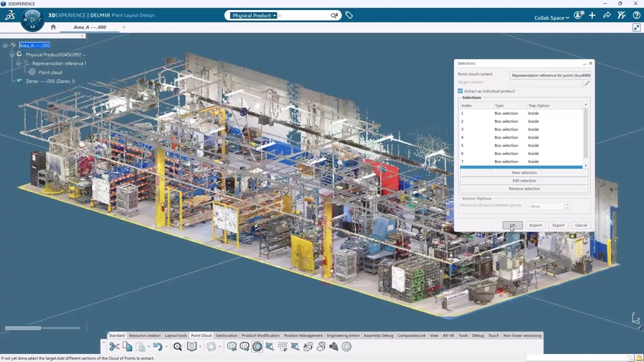Viewport: 644px width, 362px height.
Task: Click the Update refresh icon
Action: (211, 347)
